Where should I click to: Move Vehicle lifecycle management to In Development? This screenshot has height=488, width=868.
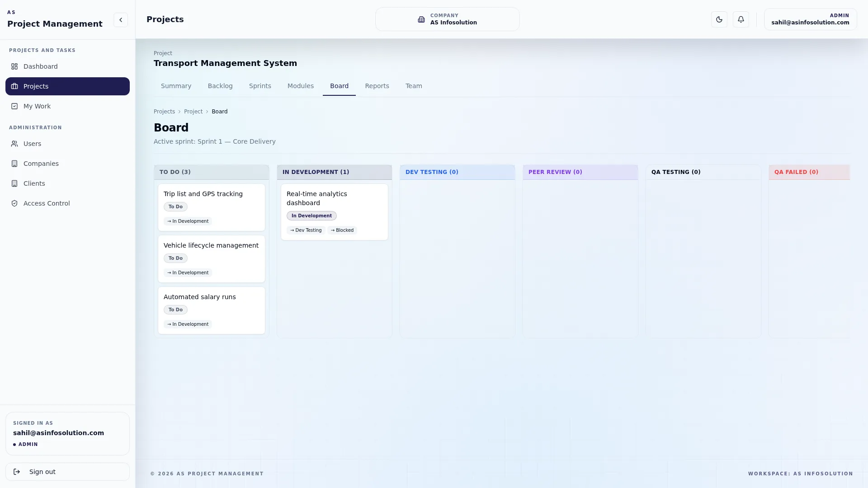[x=188, y=273]
